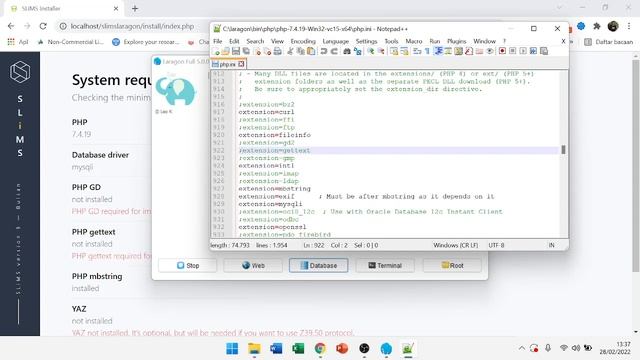This screenshot has width=640, height=360.
Task: Click the Copy toolbar icon
Action: pyautogui.click(x=300, y=51)
